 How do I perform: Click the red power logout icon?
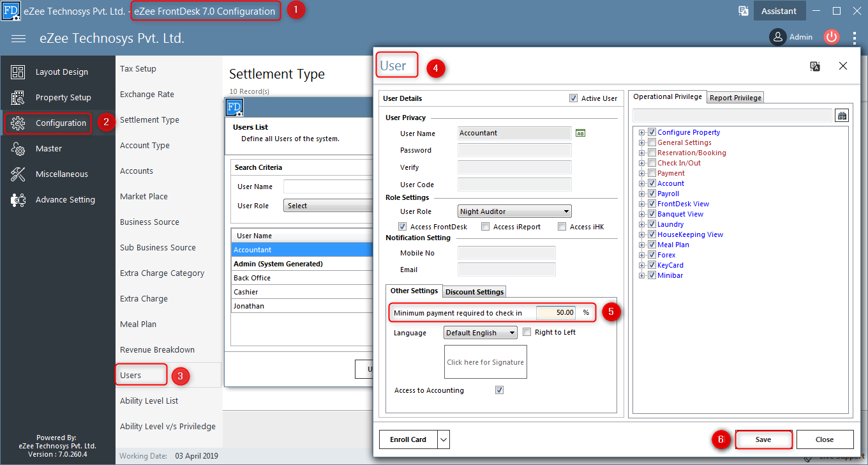(x=831, y=37)
